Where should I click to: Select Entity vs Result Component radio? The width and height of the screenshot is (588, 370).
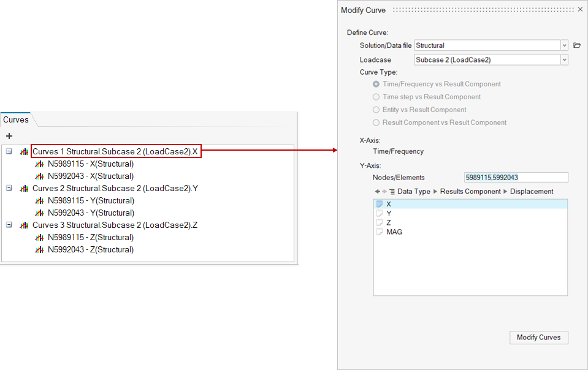376,110
